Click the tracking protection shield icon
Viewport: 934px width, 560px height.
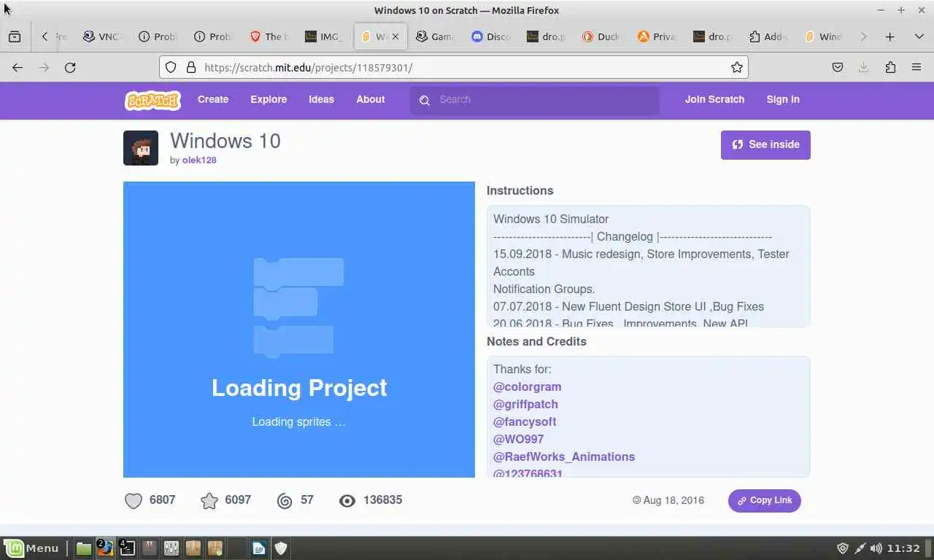point(171,67)
